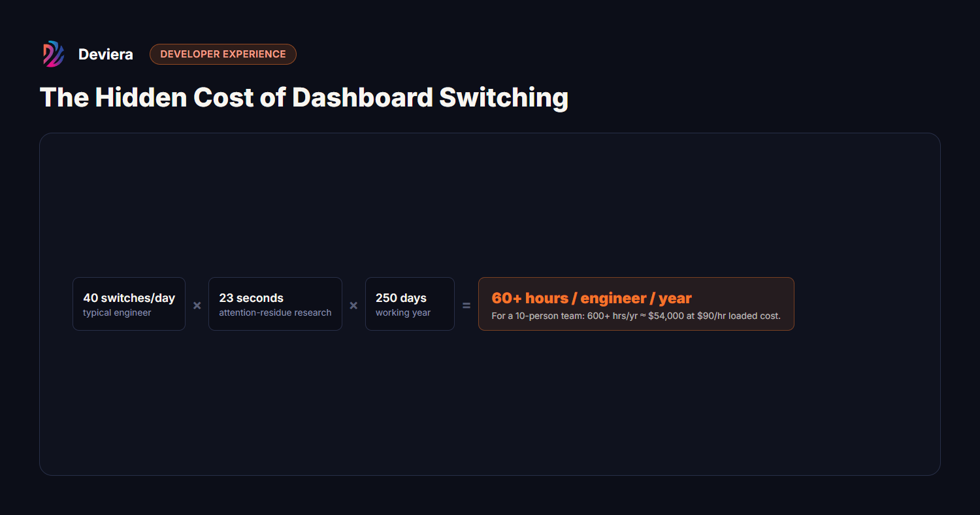Click the working year caption
The image size is (980, 515).
pyautogui.click(x=403, y=313)
